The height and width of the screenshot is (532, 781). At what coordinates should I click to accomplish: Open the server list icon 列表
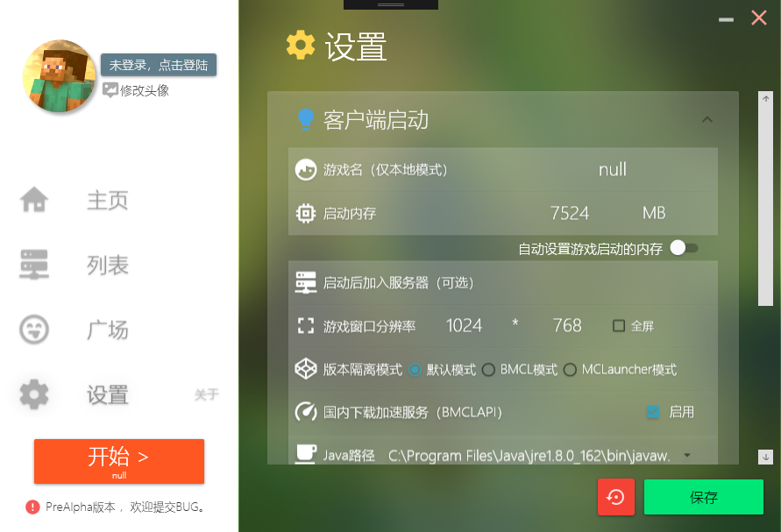[x=34, y=264]
